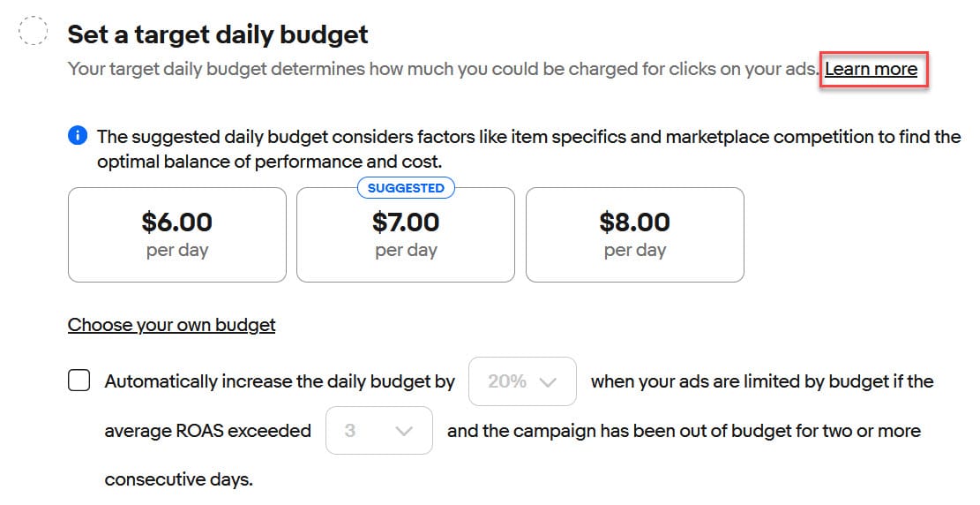Click the Automatically increase the daily budget label
Viewport: 980px width, 505px height.
click(280, 381)
